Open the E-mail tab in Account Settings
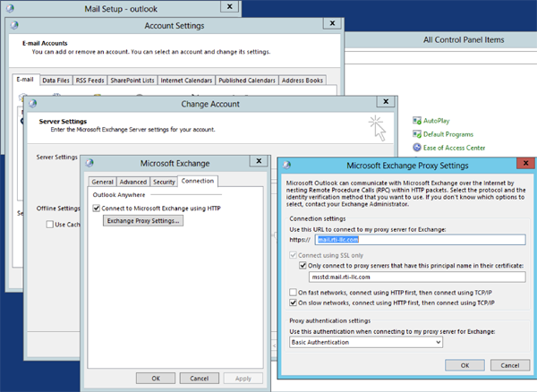Image resolution: width=537 pixels, height=392 pixels. click(25, 79)
